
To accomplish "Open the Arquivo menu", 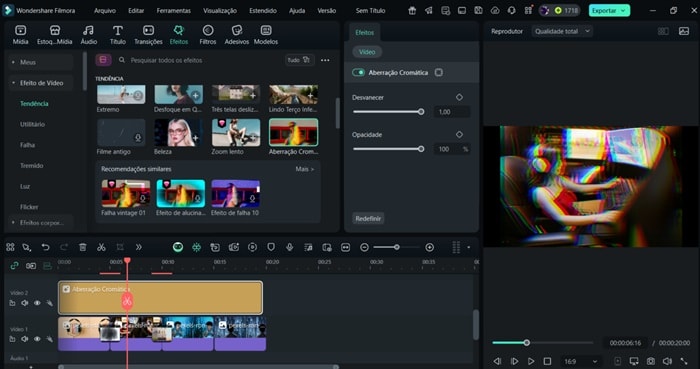I will point(105,11).
